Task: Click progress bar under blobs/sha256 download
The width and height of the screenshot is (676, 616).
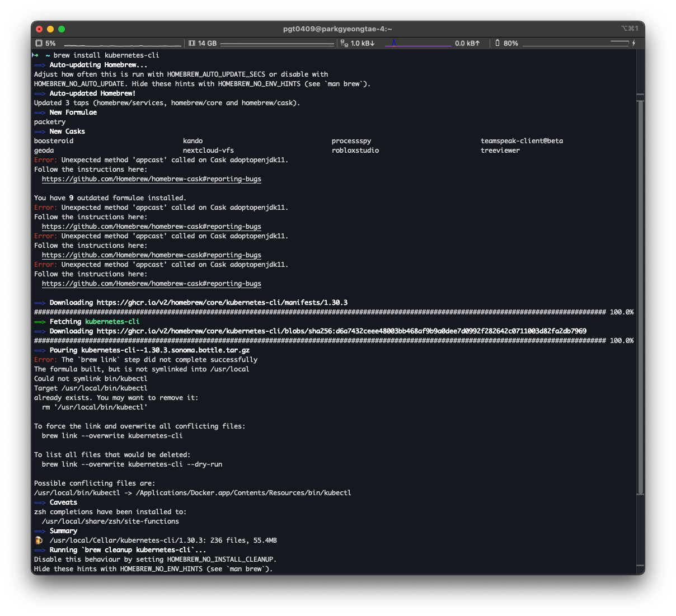Action: [x=334, y=341]
